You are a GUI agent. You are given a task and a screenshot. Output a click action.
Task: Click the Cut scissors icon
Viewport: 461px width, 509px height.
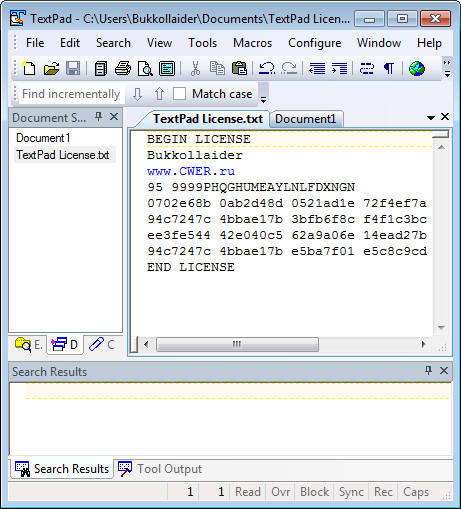click(195, 68)
